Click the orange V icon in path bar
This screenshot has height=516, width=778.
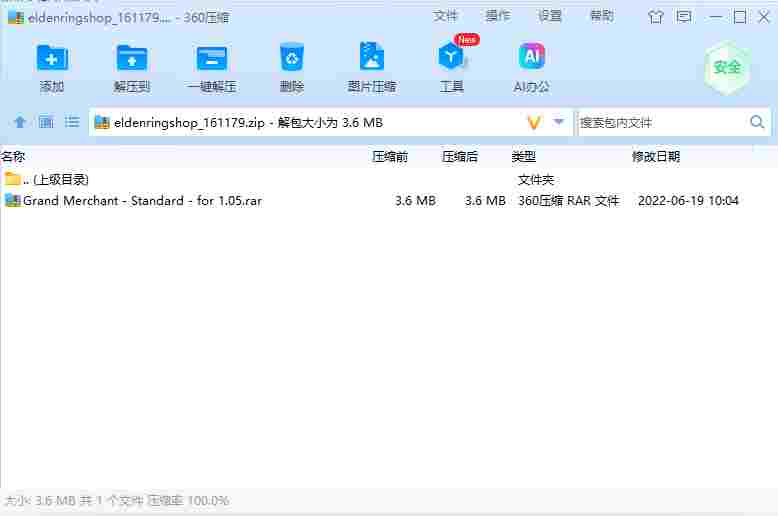[x=534, y=122]
